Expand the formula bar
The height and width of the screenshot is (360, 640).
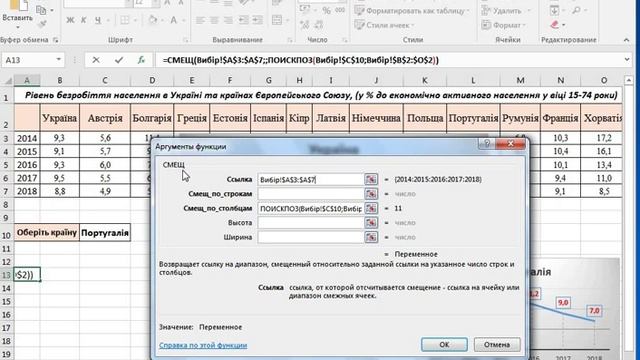627,60
